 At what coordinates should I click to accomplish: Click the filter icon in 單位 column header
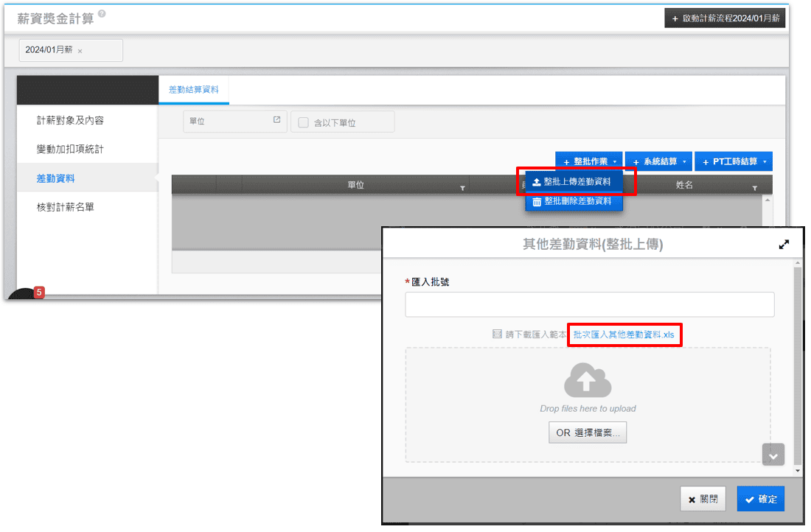(462, 189)
